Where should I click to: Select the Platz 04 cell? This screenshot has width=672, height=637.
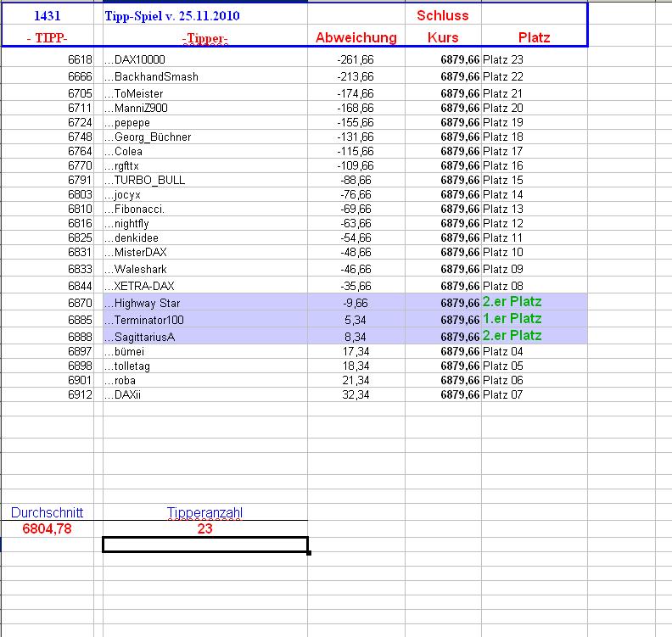coord(534,352)
